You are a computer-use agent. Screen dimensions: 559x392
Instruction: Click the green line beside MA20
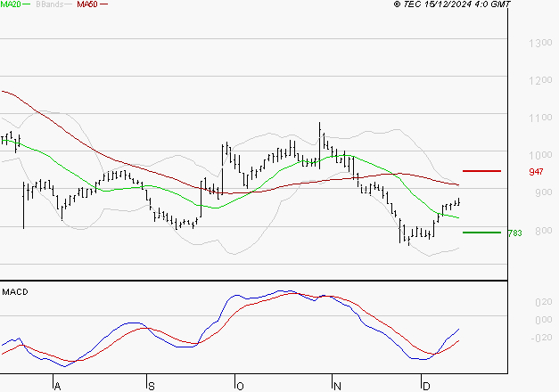click(x=26, y=4)
